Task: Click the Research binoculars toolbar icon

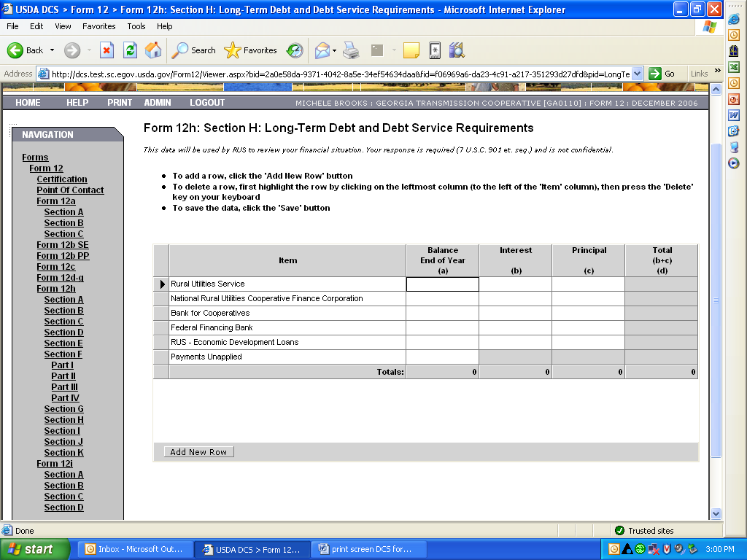Action: point(457,50)
